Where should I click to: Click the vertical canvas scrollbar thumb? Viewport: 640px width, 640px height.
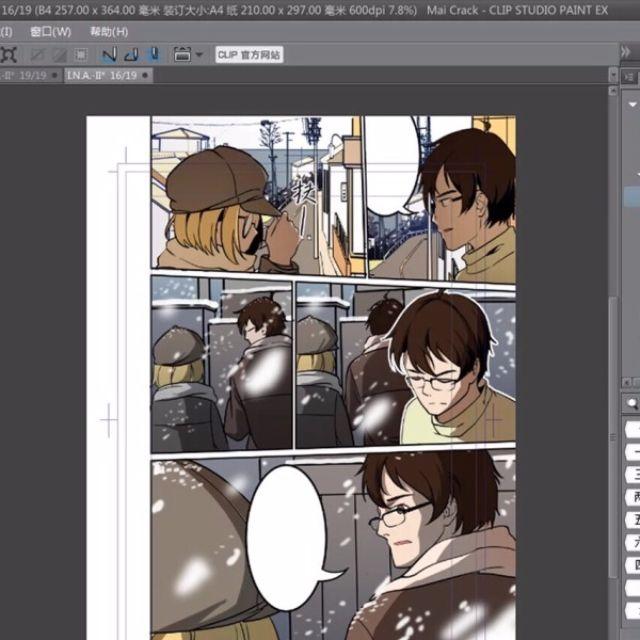(613, 437)
